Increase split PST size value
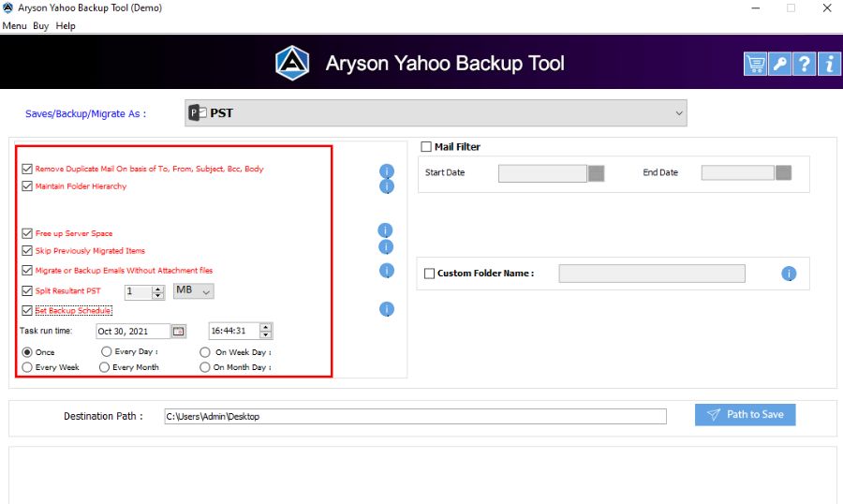Viewport: 843px width, 504px height. click(158, 289)
